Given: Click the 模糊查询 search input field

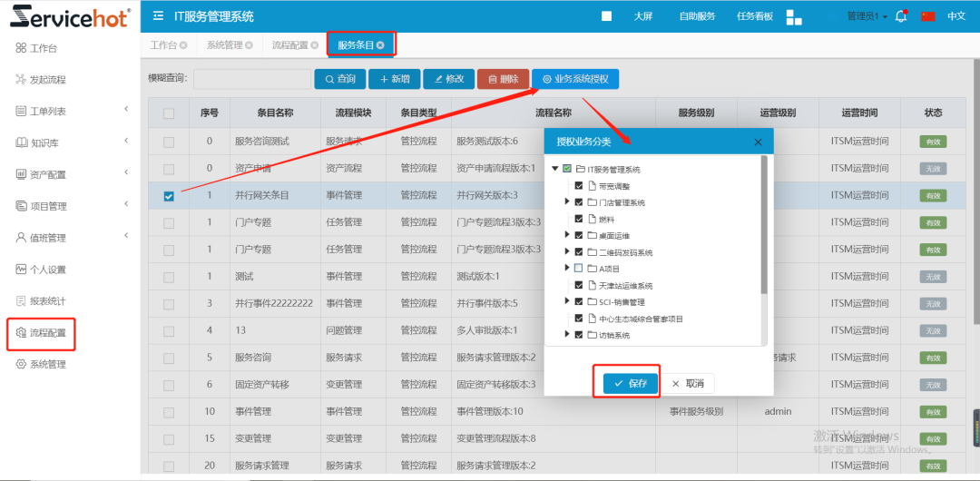Looking at the screenshot, I should (x=251, y=79).
